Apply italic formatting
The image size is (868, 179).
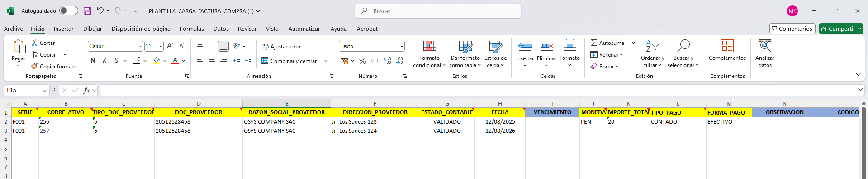click(104, 60)
